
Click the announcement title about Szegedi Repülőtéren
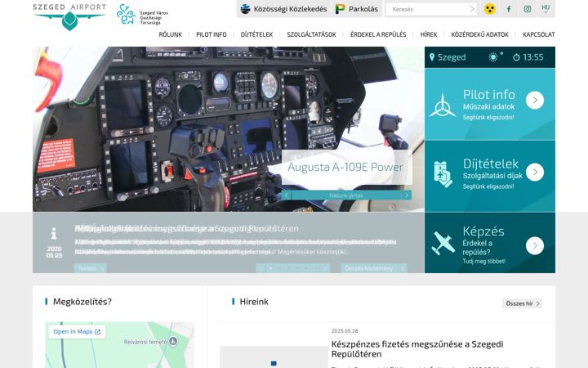point(186,228)
